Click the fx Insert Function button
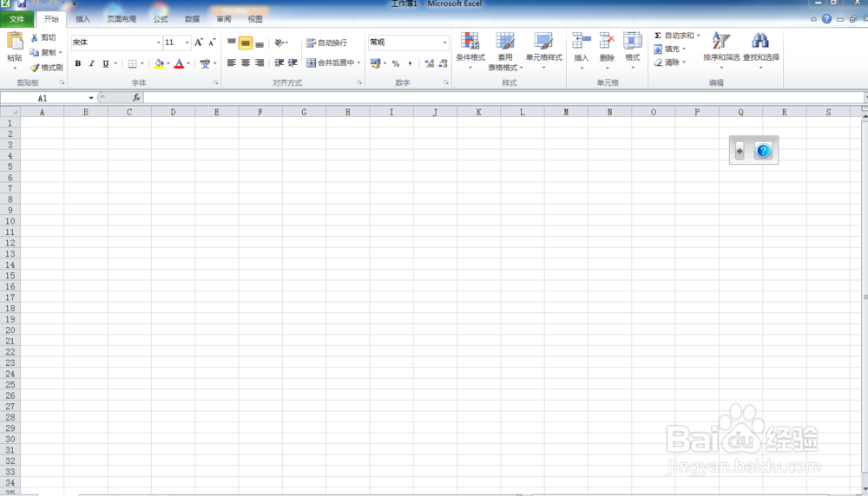This screenshot has width=868, height=496. (136, 98)
